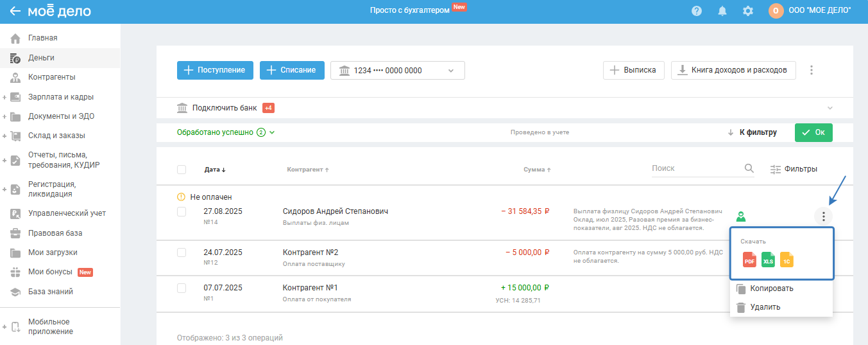Open the settings gear in header

point(747,11)
